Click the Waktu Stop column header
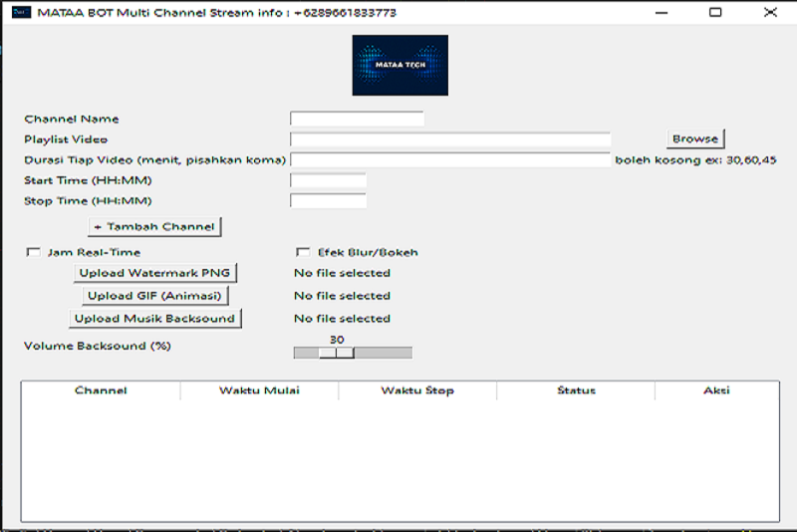This screenshot has height=532, width=797. pos(417,391)
